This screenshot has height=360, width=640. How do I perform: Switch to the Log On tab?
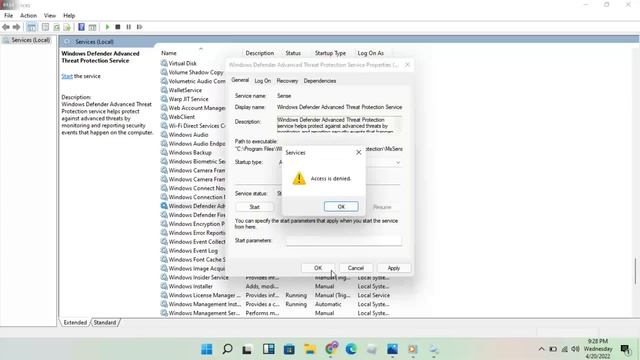click(262, 81)
